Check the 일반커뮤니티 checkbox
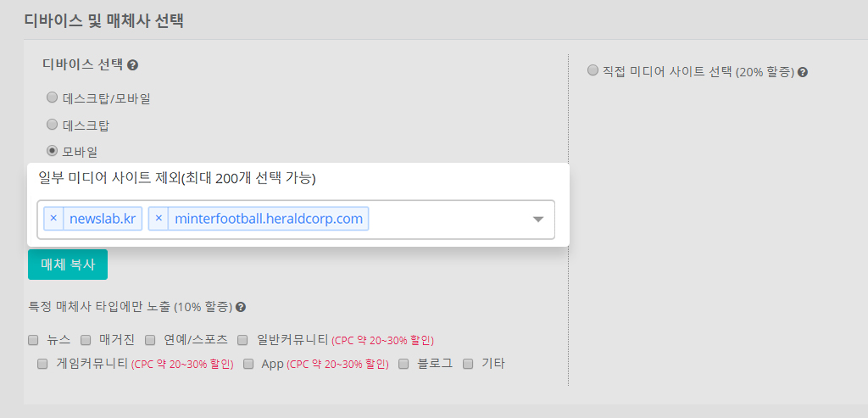 242,340
